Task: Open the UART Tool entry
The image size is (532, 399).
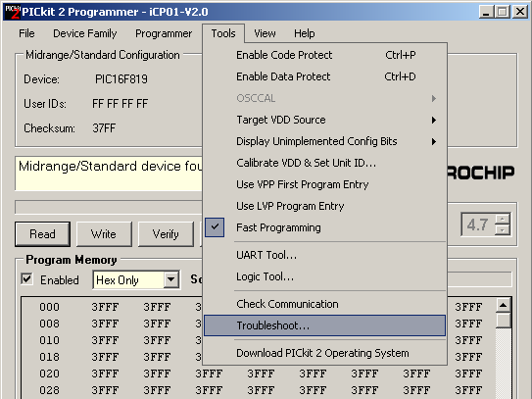Action: tap(324, 255)
